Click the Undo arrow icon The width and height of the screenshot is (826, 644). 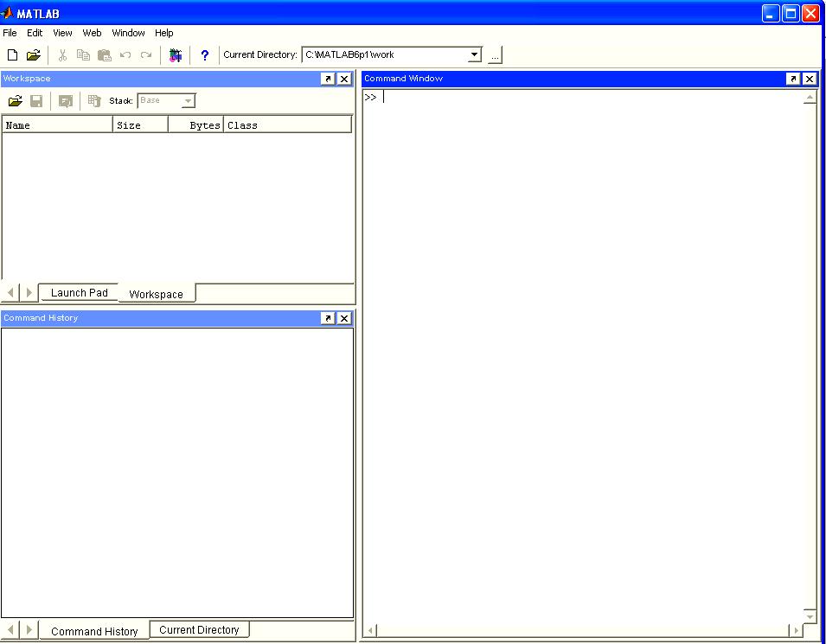(x=125, y=54)
